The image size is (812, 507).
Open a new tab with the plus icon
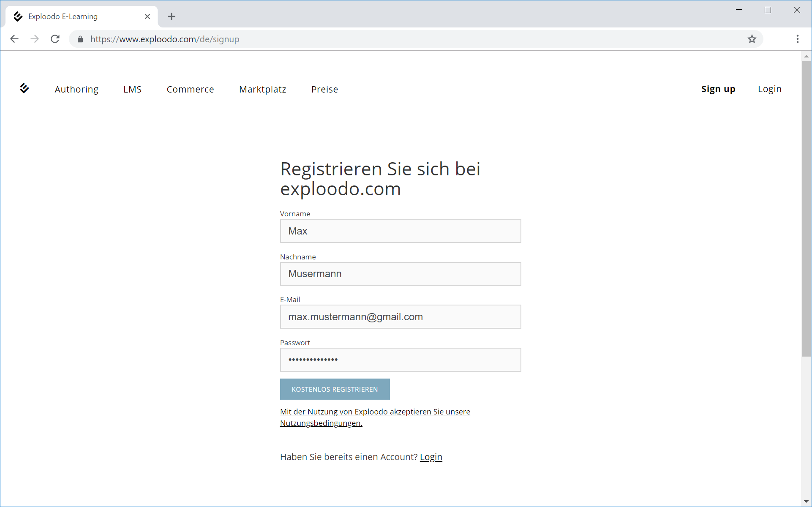[171, 16]
